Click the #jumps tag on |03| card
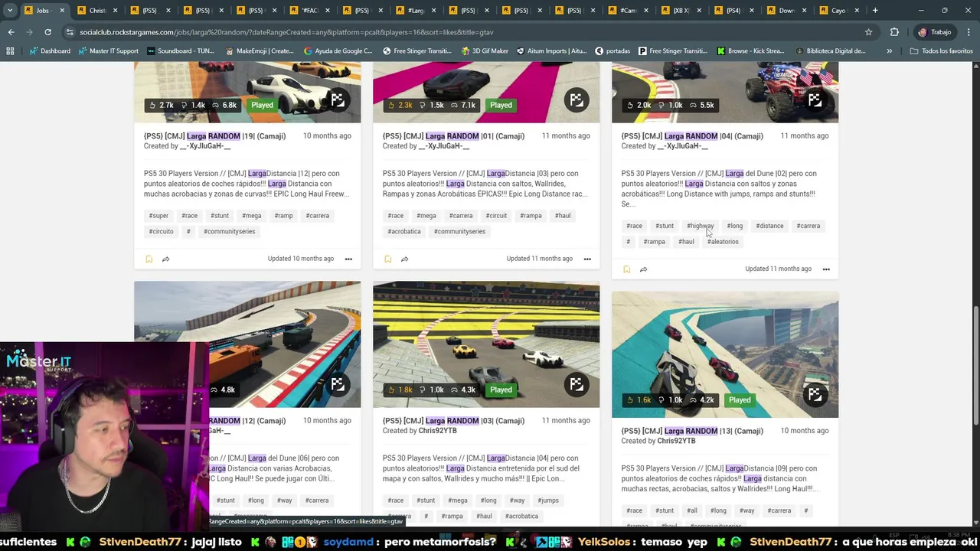The height and width of the screenshot is (551, 980). pos(548,500)
